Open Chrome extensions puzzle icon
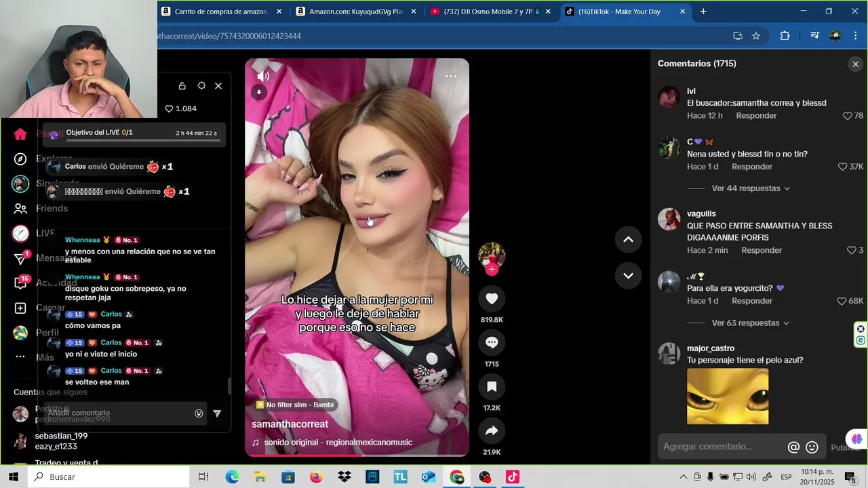 pyautogui.click(x=785, y=36)
